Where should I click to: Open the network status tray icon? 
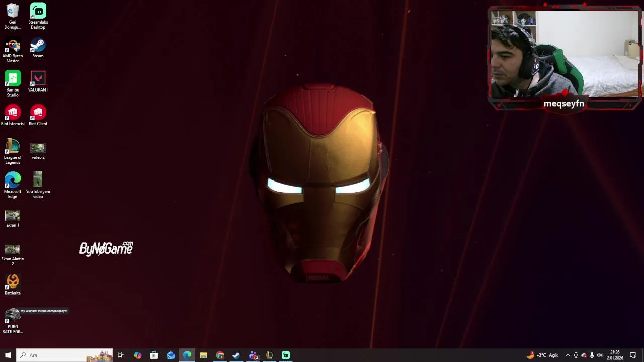pyautogui.click(x=584, y=355)
